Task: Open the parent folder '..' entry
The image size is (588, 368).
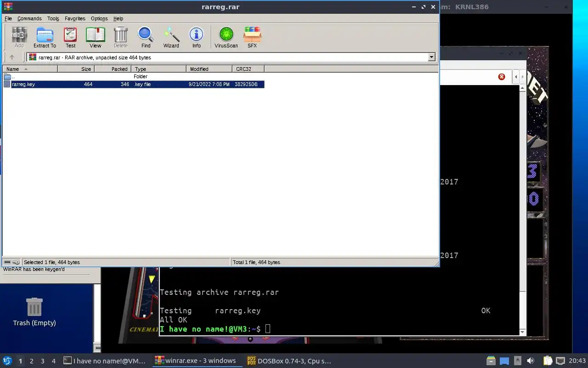Action: [7, 76]
